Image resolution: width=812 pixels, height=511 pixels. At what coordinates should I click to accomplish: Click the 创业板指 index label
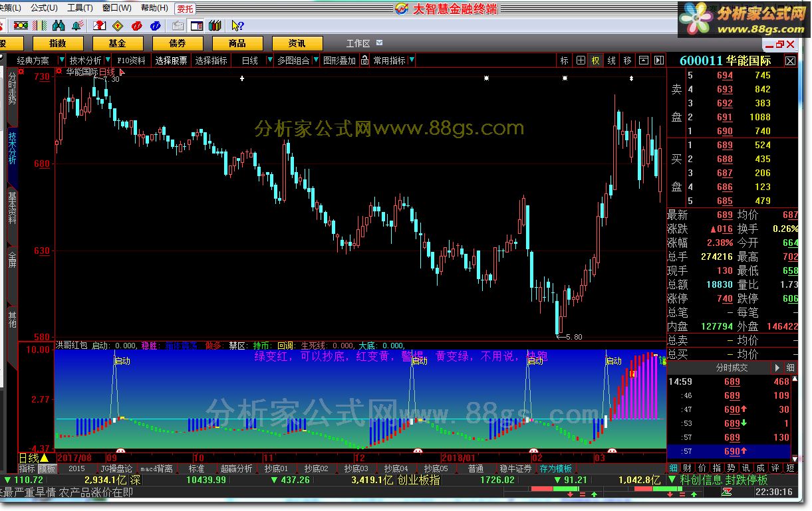418,480
